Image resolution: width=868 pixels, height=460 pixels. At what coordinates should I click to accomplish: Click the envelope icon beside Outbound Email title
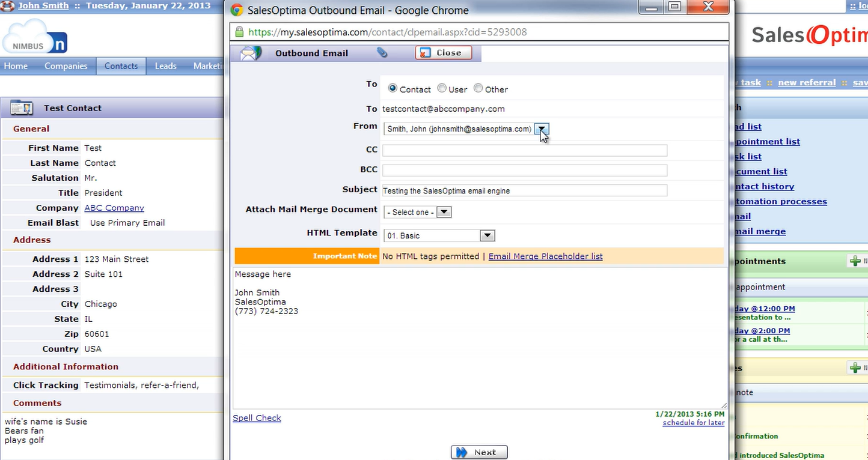pyautogui.click(x=249, y=52)
